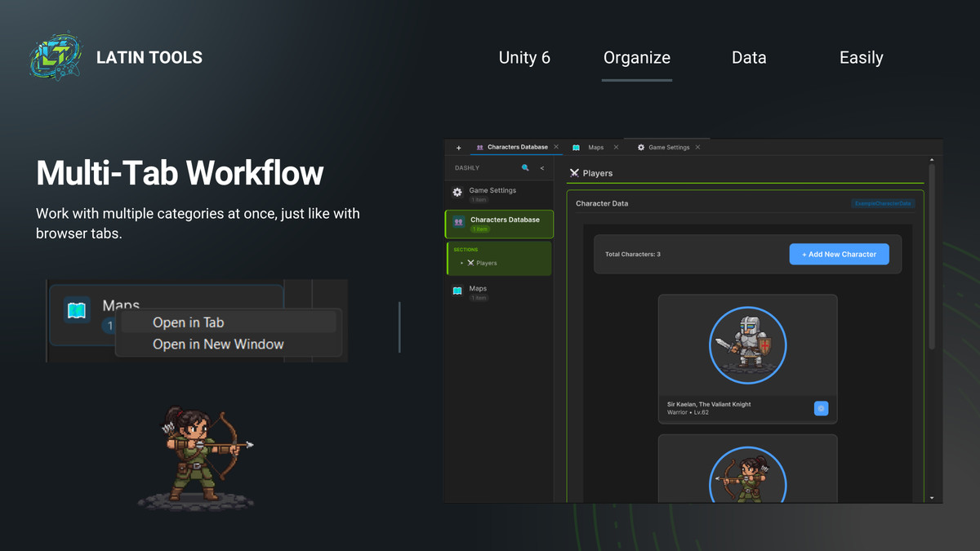Select the Game Settings gear icon in sidebar
Image resolution: width=980 pixels, height=551 pixels.
[457, 192]
